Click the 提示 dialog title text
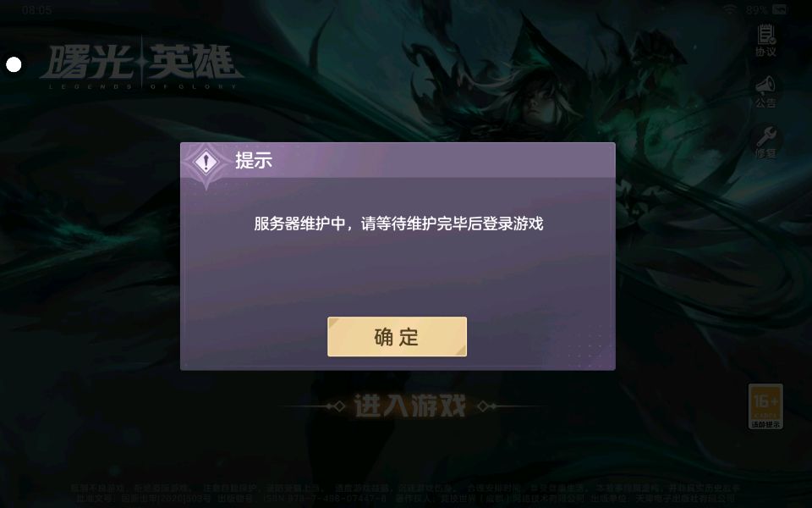This screenshot has width=812, height=508. (x=254, y=160)
